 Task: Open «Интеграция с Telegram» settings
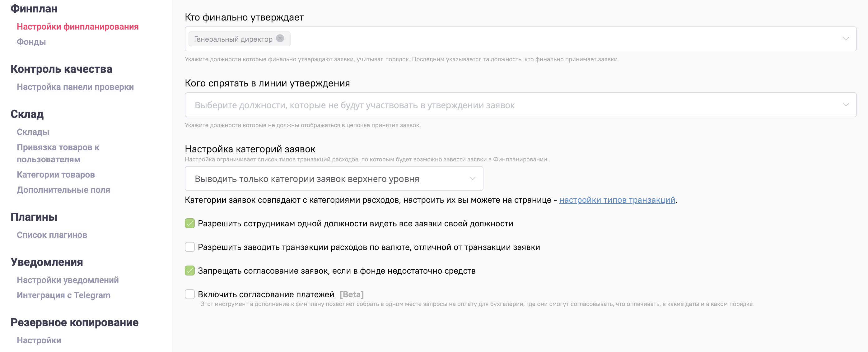(63, 295)
